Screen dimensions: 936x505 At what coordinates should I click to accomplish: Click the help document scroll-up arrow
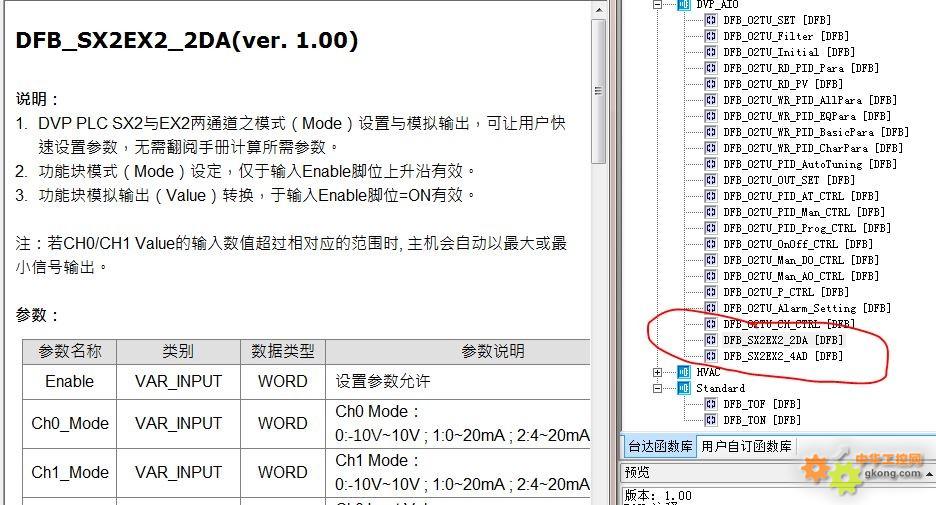click(598, 10)
